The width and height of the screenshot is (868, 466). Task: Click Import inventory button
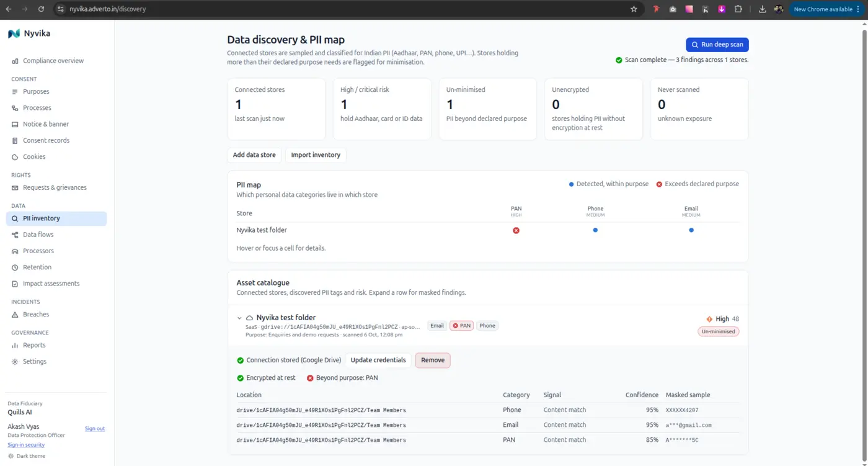click(316, 155)
